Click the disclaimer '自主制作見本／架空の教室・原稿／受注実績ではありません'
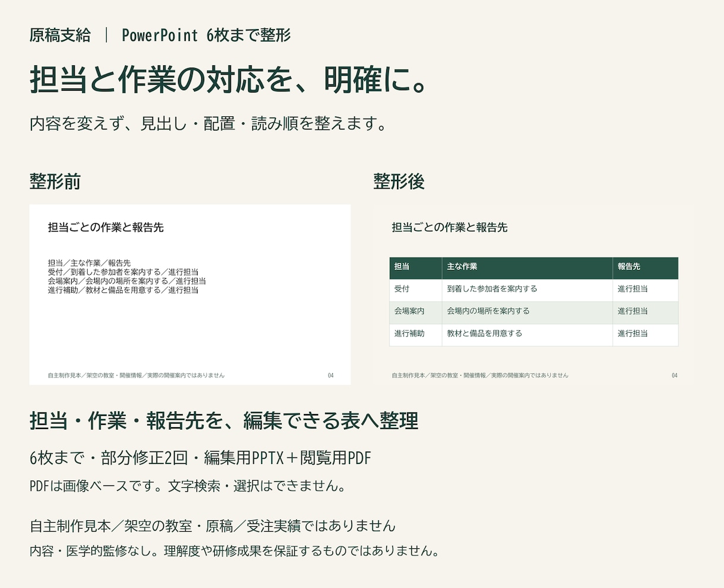 point(212,526)
